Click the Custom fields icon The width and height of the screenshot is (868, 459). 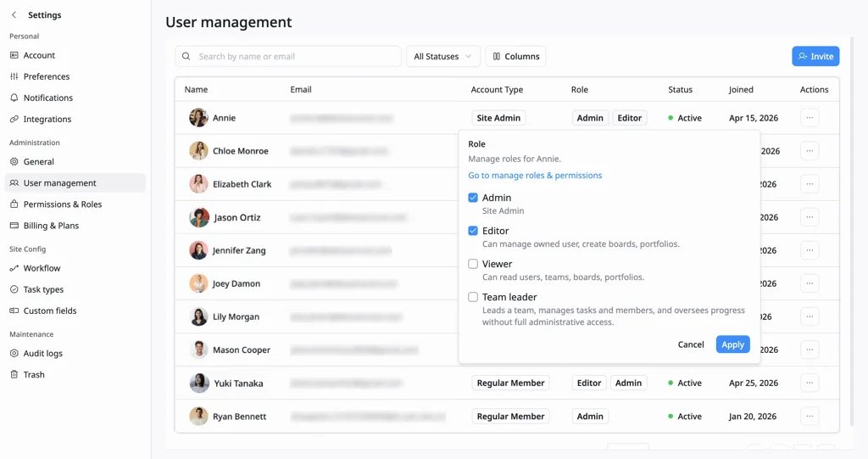coord(14,311)
